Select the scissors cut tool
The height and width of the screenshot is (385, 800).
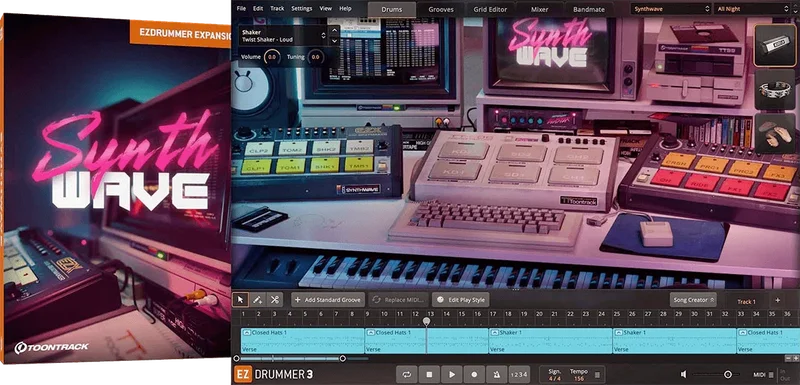point(274,300)
